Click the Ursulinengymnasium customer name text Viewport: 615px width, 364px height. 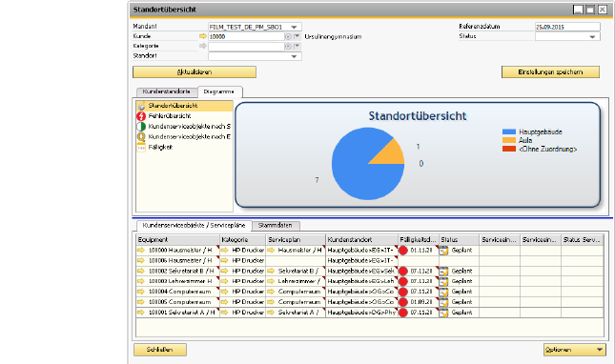[x=333, y=36]
